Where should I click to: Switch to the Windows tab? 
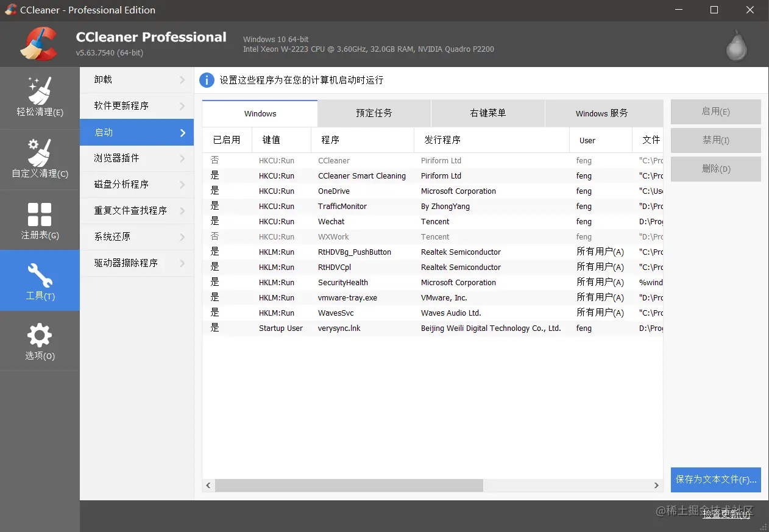(x=260, y=113)
